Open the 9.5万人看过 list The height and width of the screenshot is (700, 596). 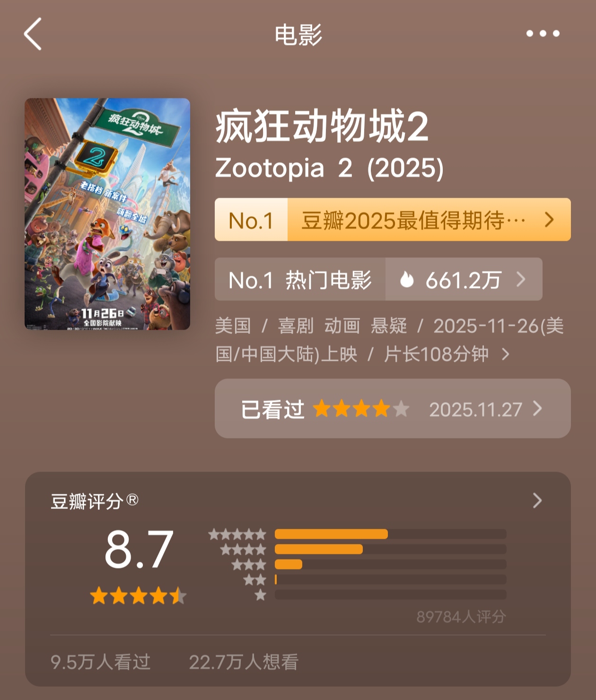tap(100, 662)
